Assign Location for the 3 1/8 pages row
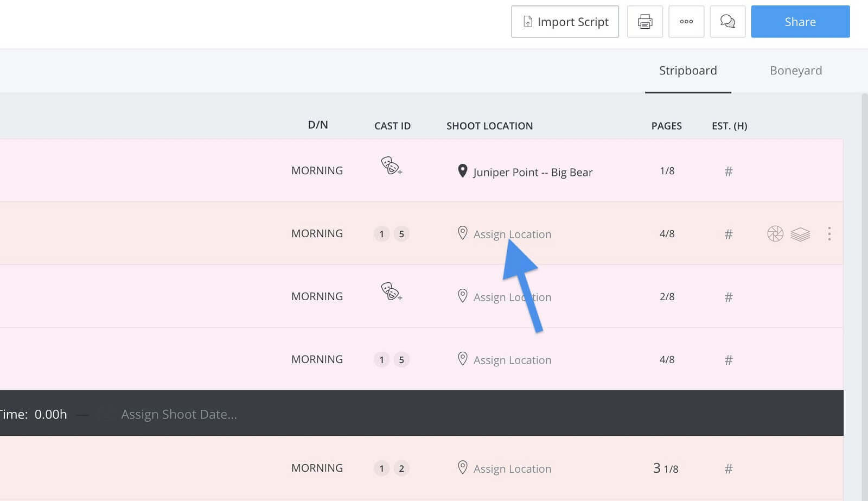The width and height of the screenshot is (868, 501). pos(505,468)
